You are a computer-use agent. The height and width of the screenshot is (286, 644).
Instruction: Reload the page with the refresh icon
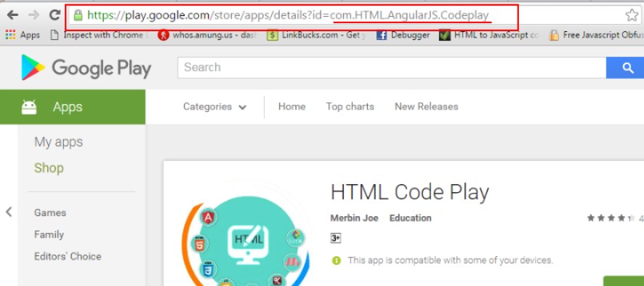click(55, 15)
